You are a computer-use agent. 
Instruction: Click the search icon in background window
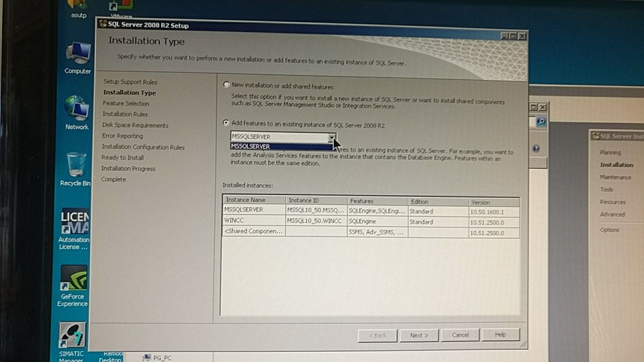coord(541,122)
